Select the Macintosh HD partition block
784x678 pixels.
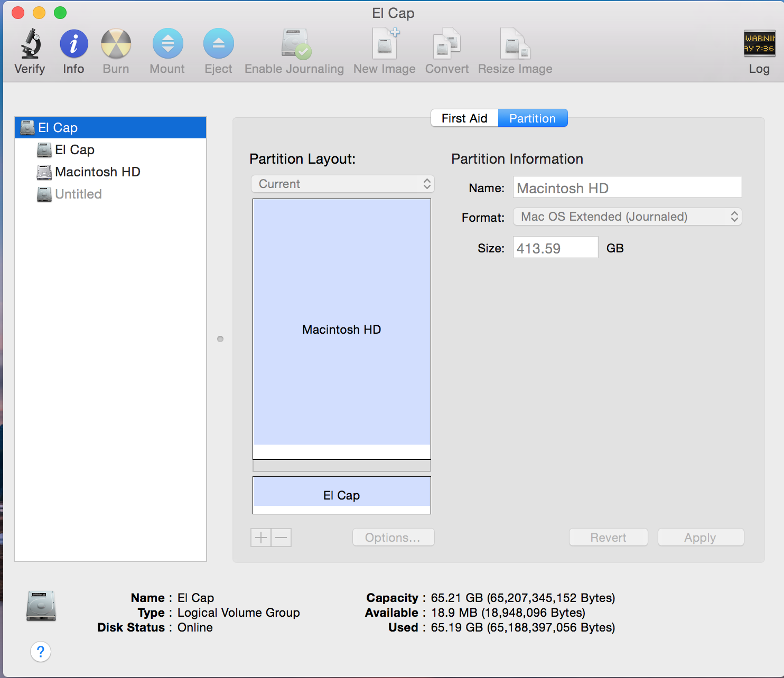tap(342, 329)
